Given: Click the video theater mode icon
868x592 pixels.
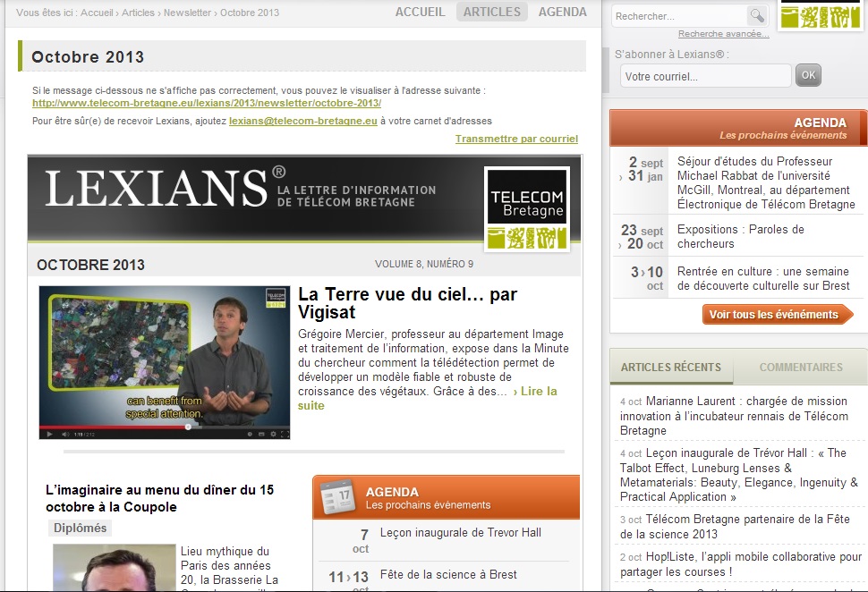Looking at the screenshot, I should pyautogui.click(x=261, y=435).
